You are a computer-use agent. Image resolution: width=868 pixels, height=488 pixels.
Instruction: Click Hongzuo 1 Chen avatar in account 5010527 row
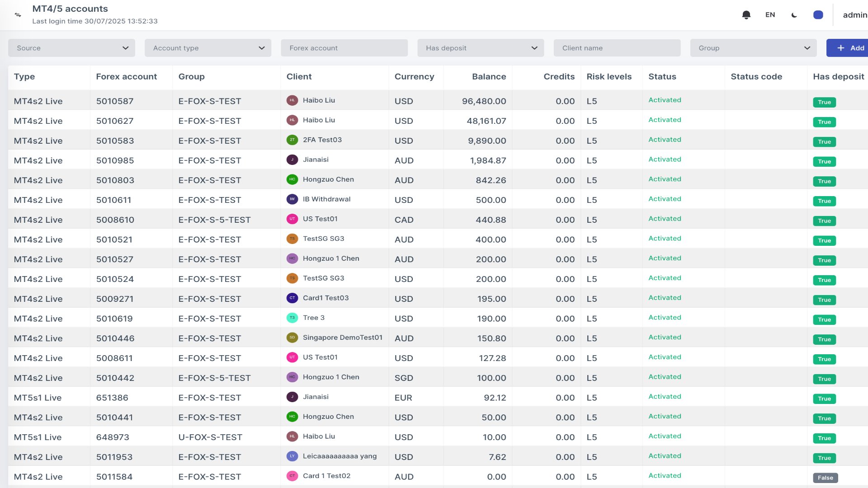point(292,258)
